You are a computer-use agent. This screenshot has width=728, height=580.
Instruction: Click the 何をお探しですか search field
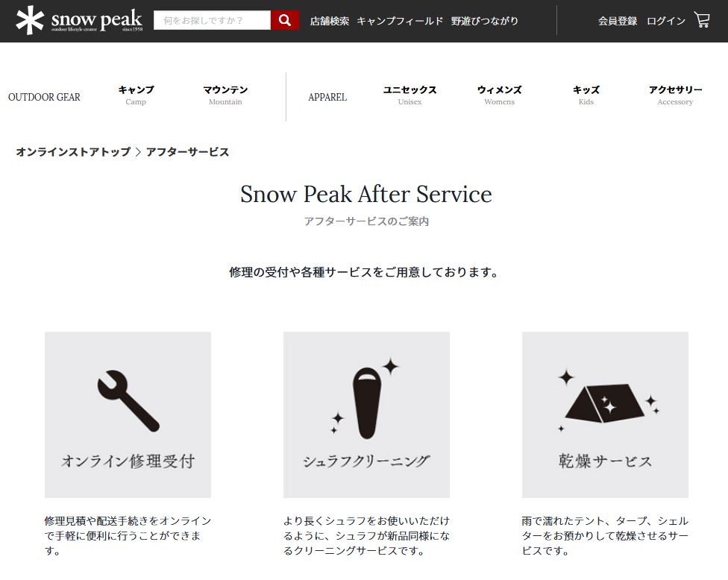[x=212, y=20]
